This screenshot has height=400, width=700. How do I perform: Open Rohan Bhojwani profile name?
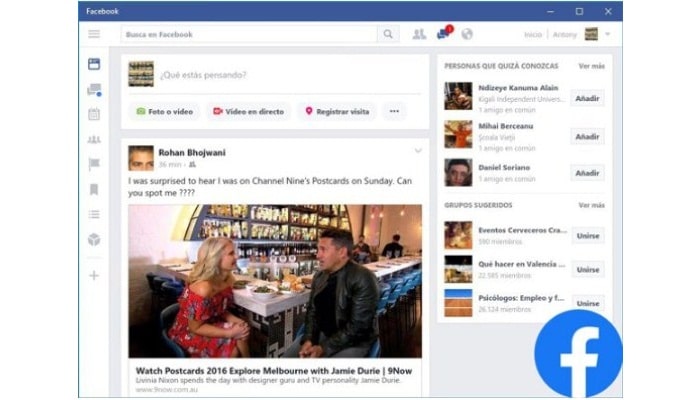[192, 153]
